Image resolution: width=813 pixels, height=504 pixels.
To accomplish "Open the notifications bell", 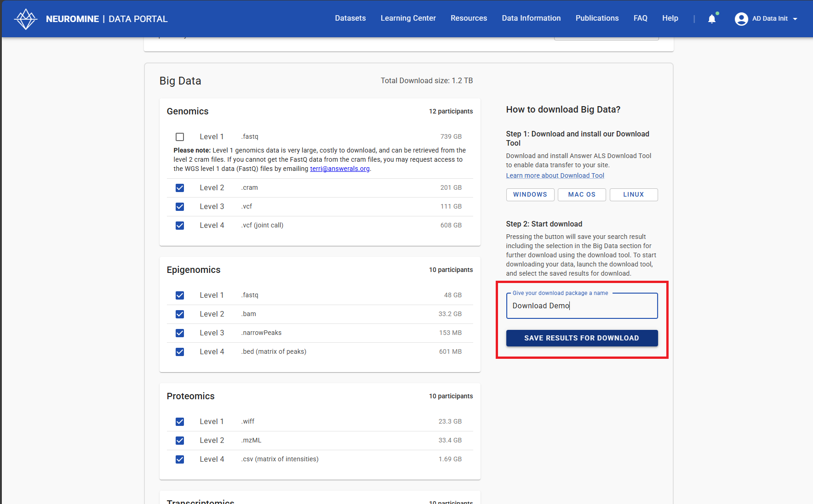I will pos(712,19).
